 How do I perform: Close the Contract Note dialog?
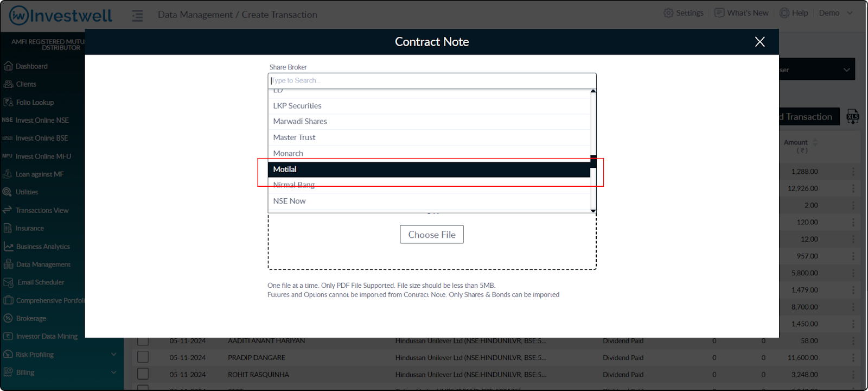pos(759,42)
